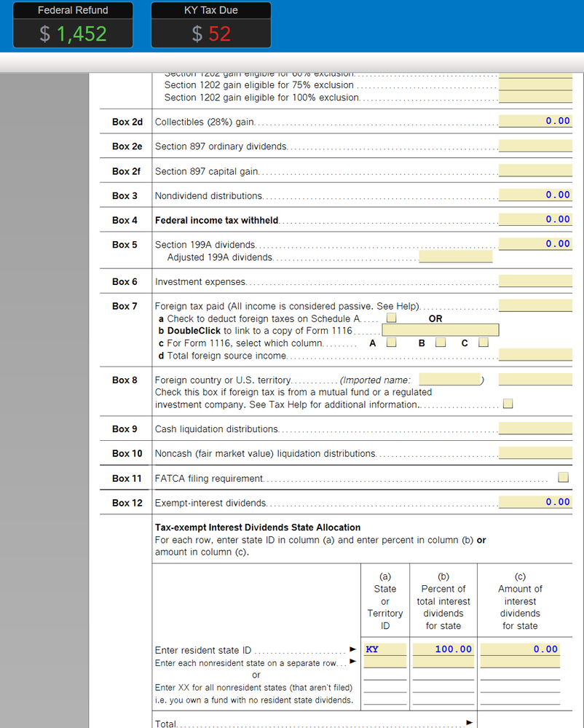
Task: Enable the FATCA filing requirement checkbox
Action: pyautogui.click(x=563, y=477)
